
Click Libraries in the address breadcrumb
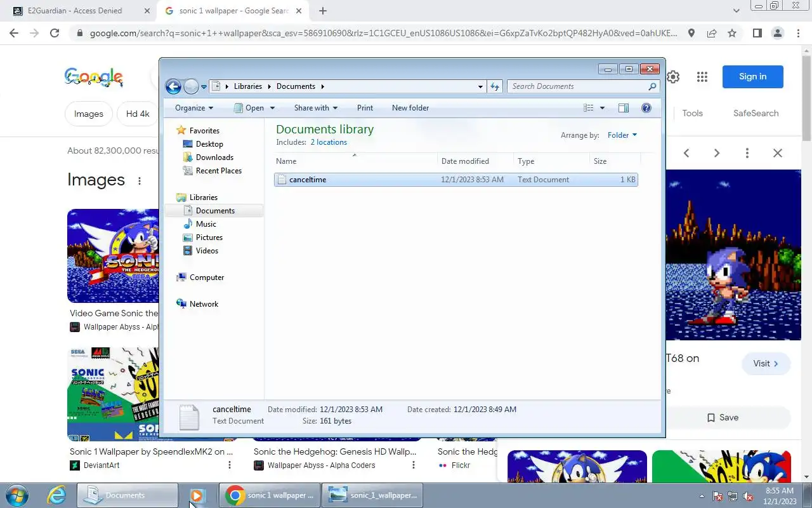(x=247, y=86)
